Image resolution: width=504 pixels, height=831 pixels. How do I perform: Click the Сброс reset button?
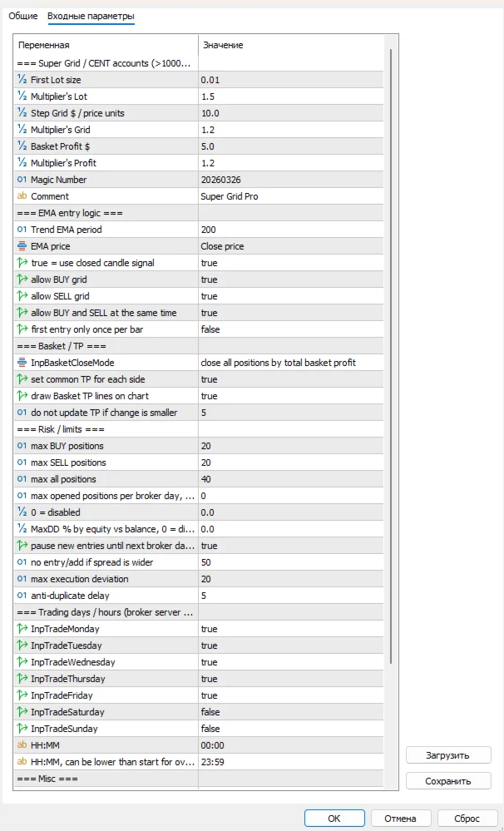pyautogui.click(x=467, y=818)
